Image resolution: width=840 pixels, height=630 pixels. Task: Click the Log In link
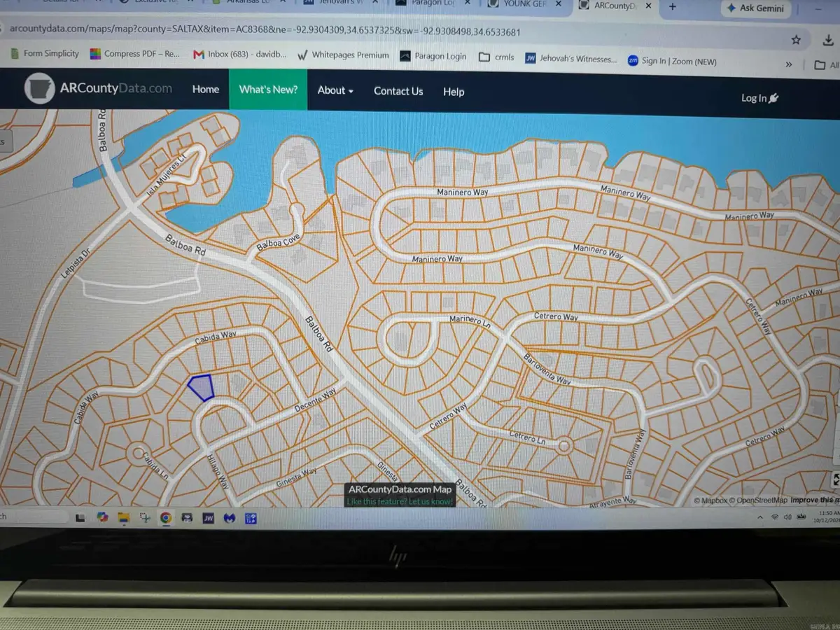click(759, 98)
